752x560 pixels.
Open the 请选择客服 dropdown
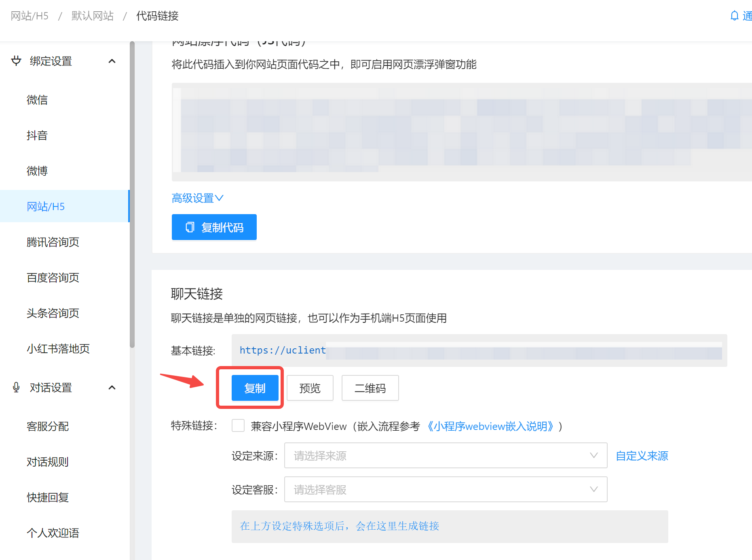click(x=445, y=489)
